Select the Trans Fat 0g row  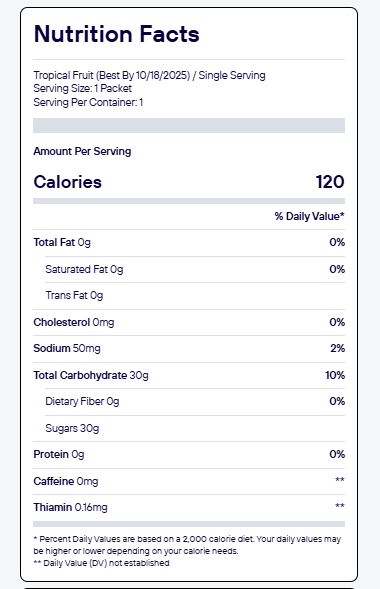[195, 296]
